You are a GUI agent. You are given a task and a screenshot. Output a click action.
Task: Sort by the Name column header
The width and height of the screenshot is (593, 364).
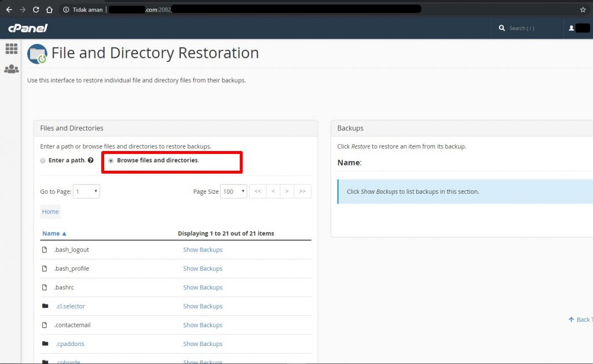[x=54, y=233]
